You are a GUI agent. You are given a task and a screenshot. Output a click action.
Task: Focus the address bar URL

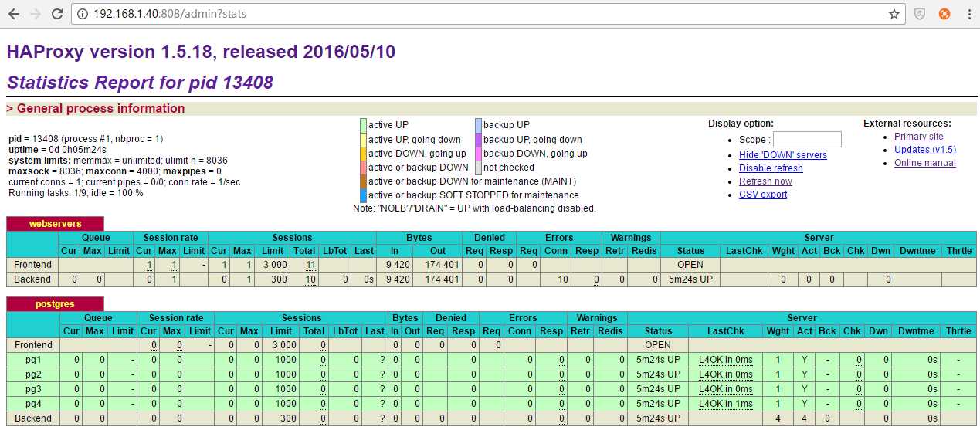[171, 14]
